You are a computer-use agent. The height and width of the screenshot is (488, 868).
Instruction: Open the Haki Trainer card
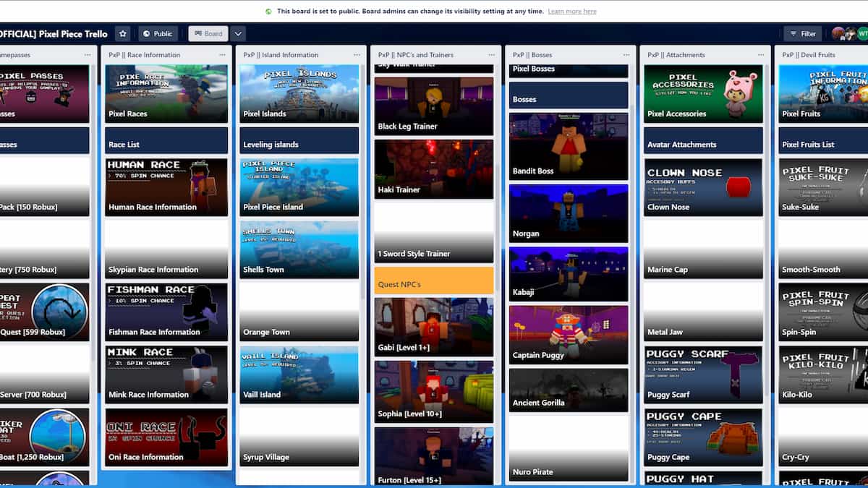[434, 169]
